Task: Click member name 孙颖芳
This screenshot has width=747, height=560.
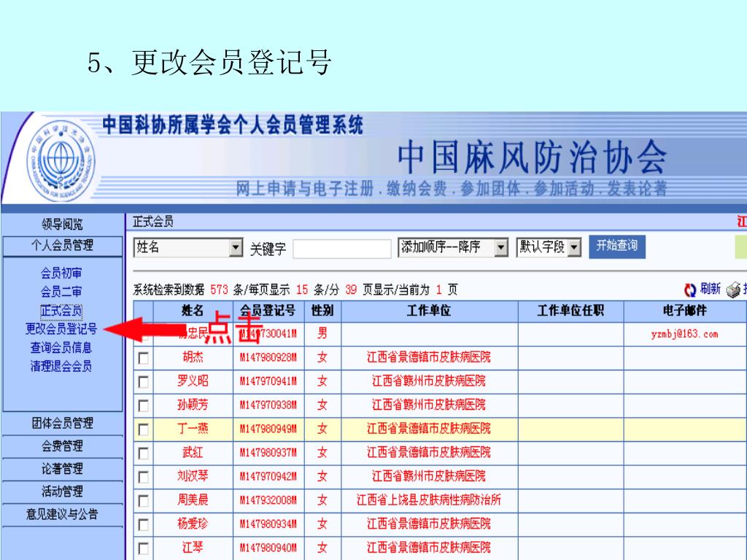Action: (x=193, y=405)
